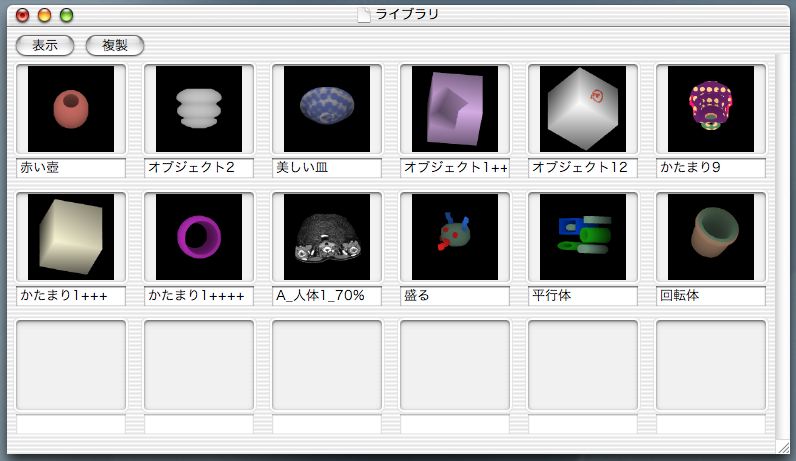796x461 pixels.
Task: Select the 回転体 green cup thumbnail
Action: [711, 237]
